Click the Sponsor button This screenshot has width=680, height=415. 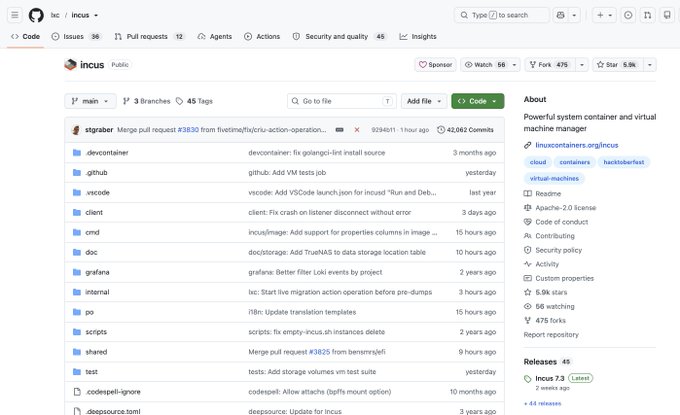[435, 65]
